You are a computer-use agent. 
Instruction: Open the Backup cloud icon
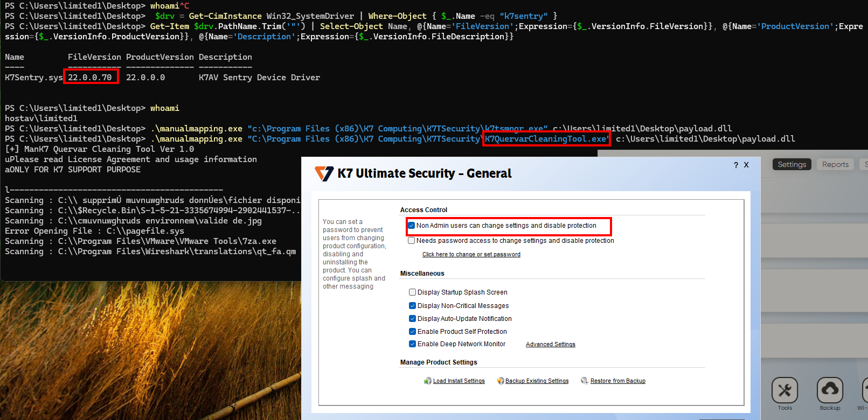830,390
